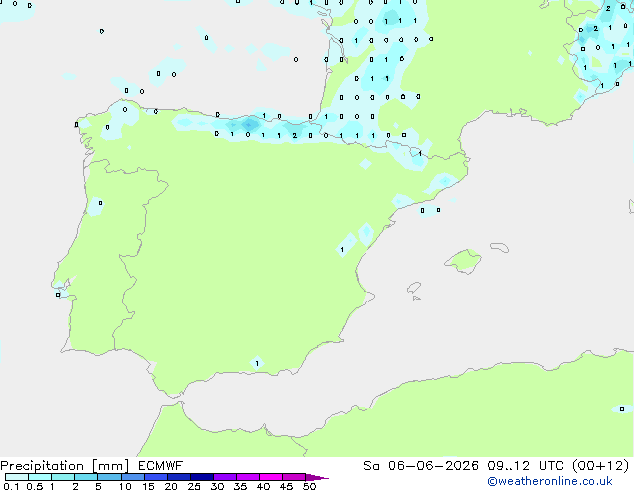Click the ECMWF model label

point(161,466)
